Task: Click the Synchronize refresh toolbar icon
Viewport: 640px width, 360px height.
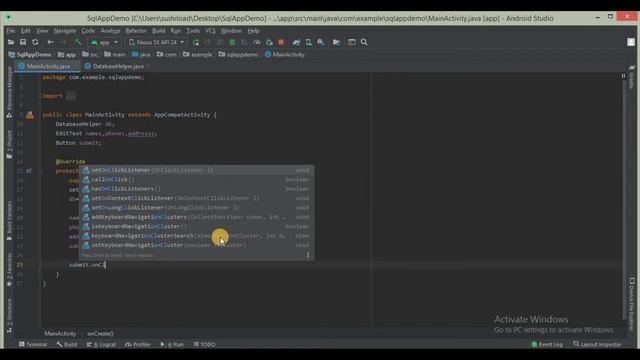Action: (x=35, y=42)
